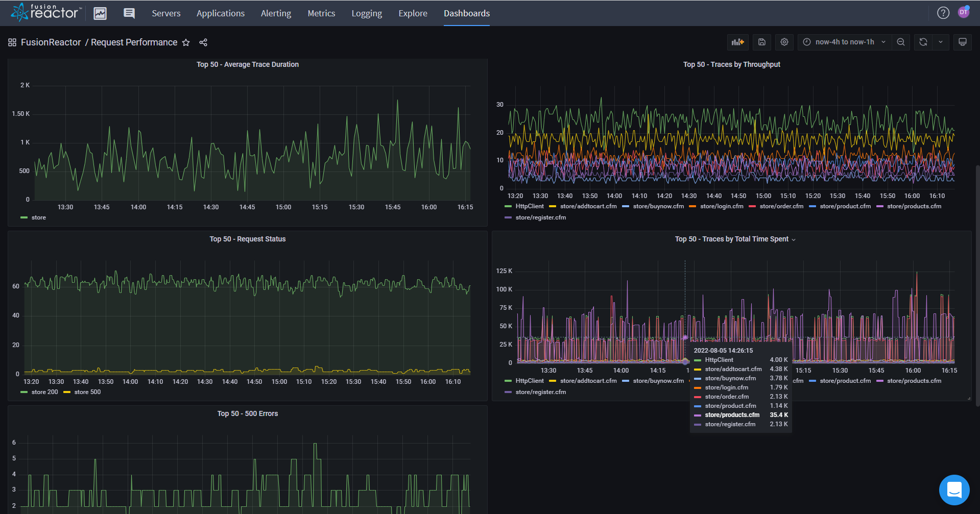The width and height of the screenshot is (980, 514).
Task: Go to the Alerting section
Action: pyautogui.click(x=276, y=13)
